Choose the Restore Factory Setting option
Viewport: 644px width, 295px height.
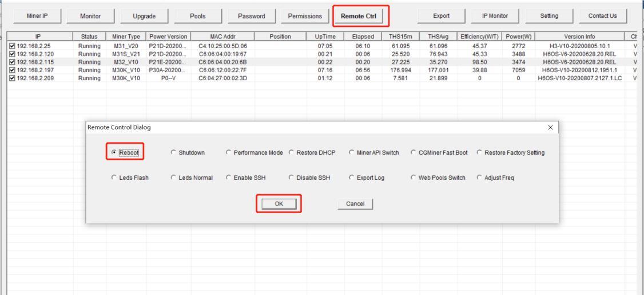pos(479,152)
